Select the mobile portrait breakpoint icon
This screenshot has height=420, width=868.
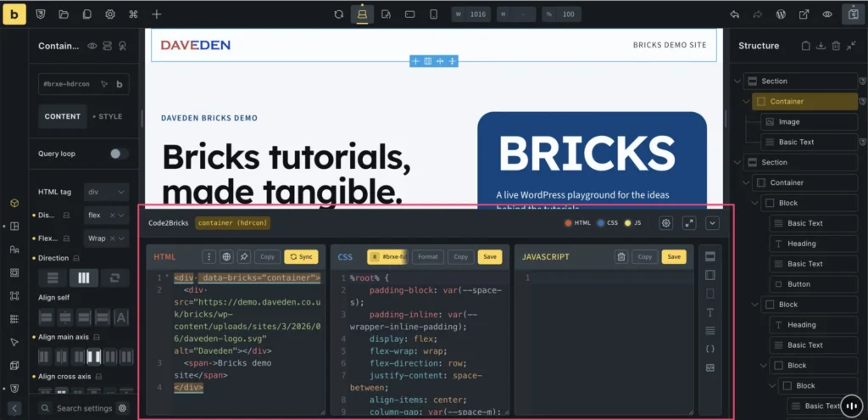434,14
